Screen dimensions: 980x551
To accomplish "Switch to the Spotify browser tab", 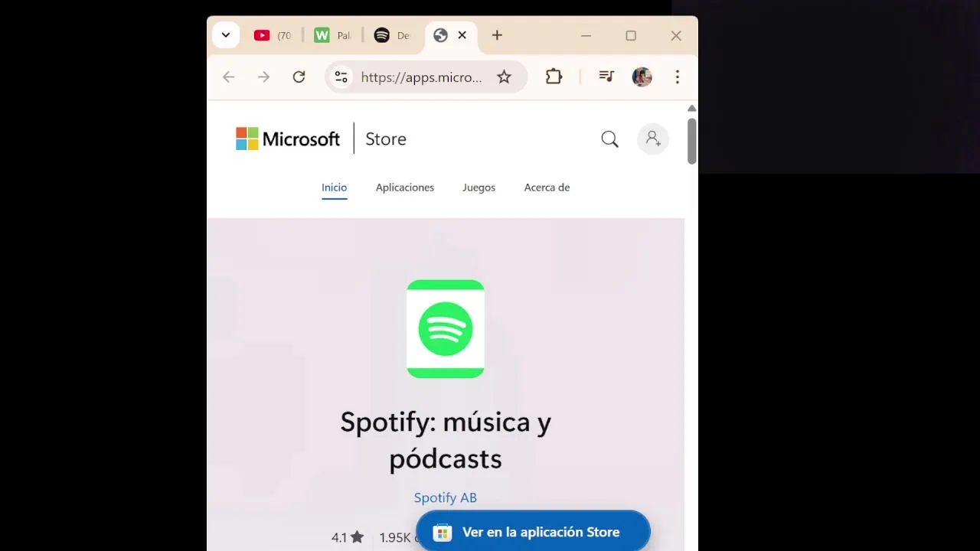I will (392, 35).
